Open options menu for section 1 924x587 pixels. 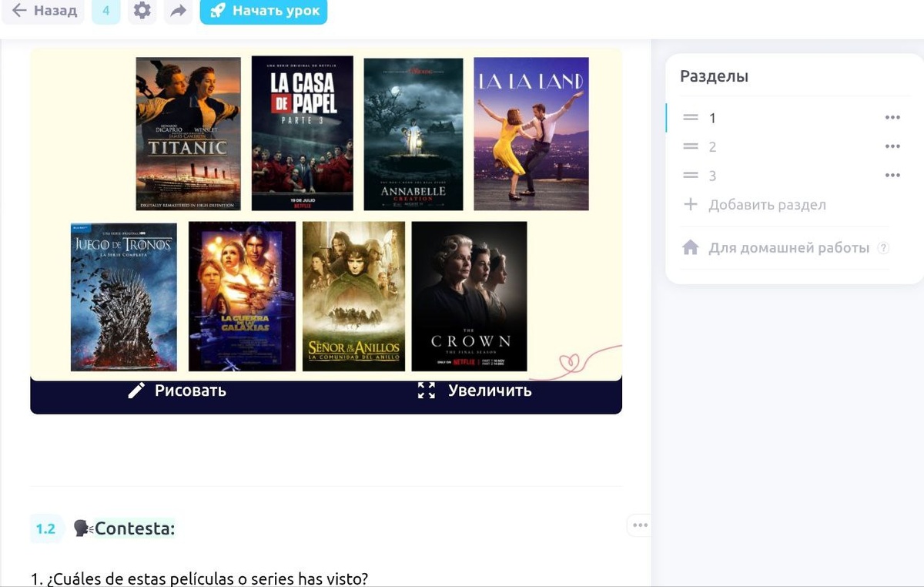pyautogui.click(x=892, y=118)
